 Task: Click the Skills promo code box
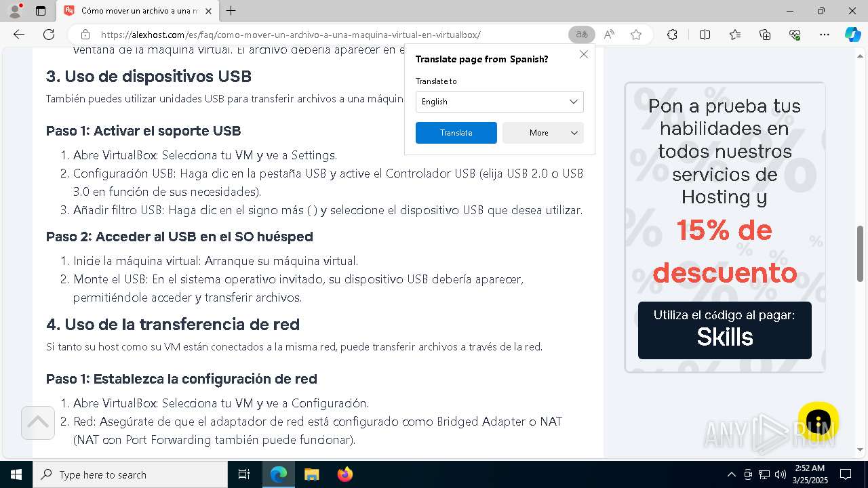tap(724, 330)
